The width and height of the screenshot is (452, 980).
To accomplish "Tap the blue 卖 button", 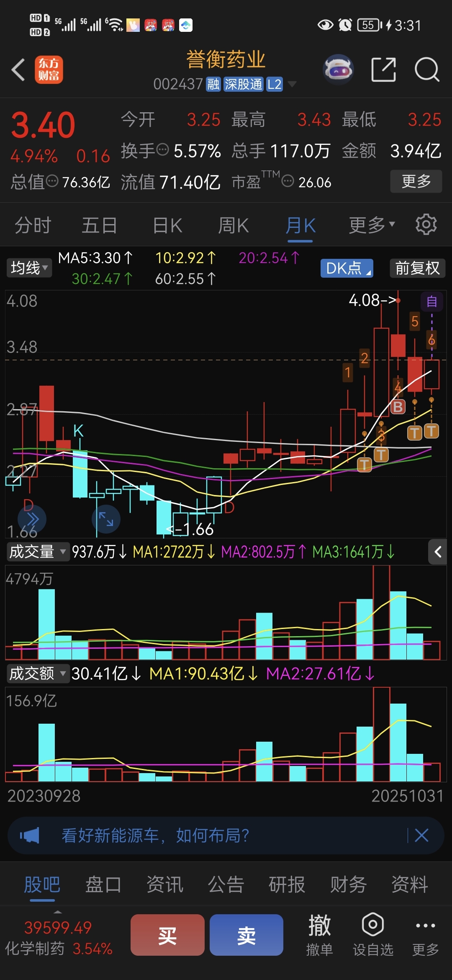I will pos(246,935).
